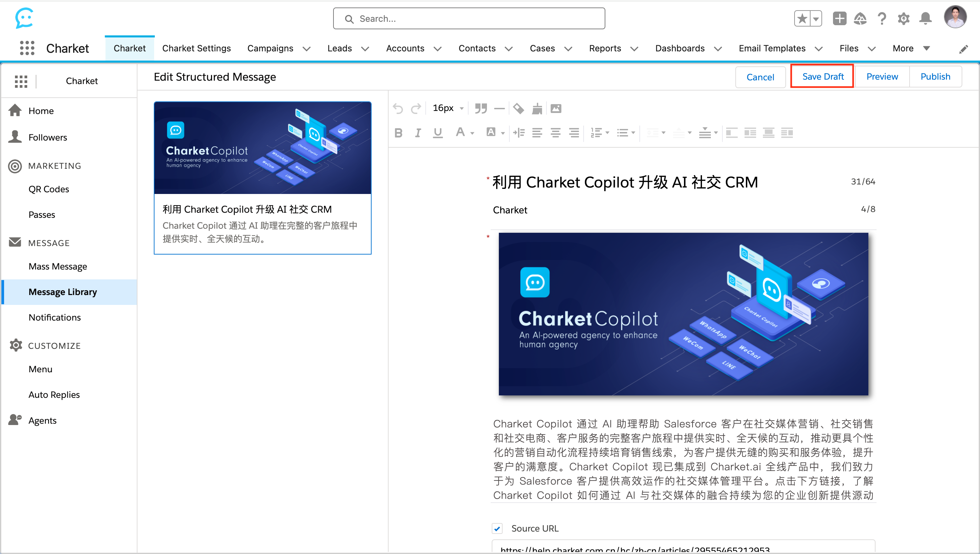Viewport: 980px width, 554px height.
Task: Toggle italic formatting
Action: coord(418,133)
